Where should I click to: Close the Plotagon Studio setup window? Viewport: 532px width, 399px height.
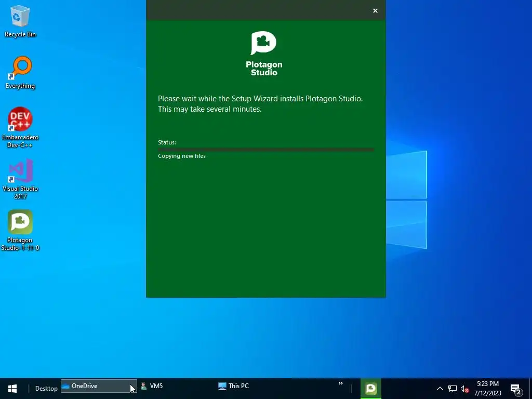pyautogui.click(x=375, y=10)
